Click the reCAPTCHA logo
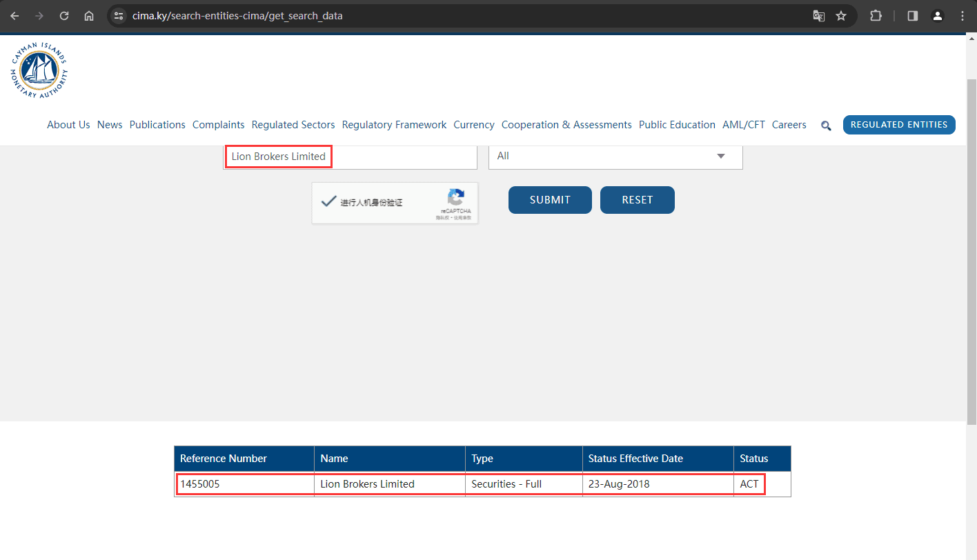 point(456,197)
